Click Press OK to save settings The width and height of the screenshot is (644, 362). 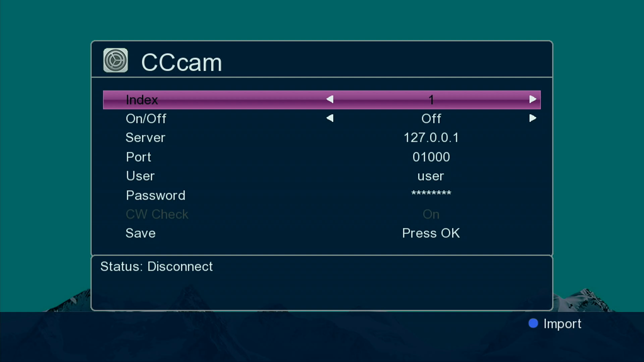(x=431, y=233)
